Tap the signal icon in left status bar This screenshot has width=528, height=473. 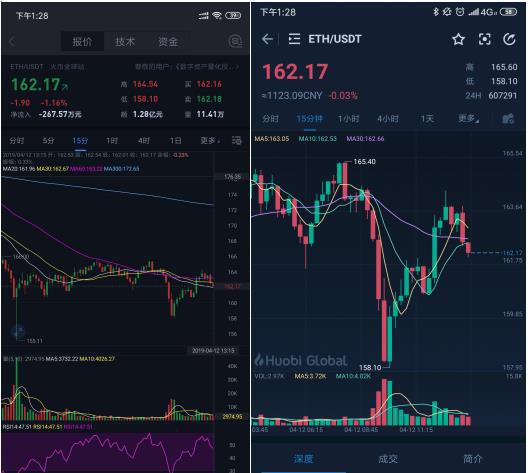tap(203, 15)
